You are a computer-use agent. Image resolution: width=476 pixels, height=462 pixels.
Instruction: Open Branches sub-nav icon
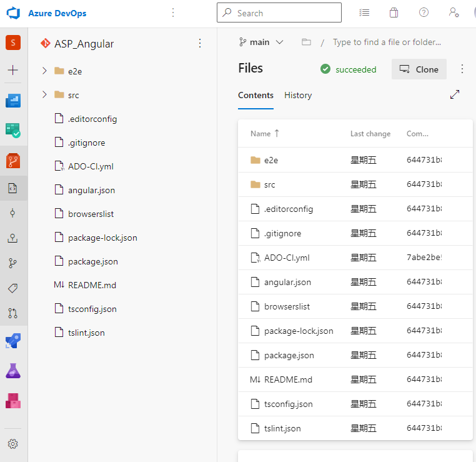(x=12, y=263)
